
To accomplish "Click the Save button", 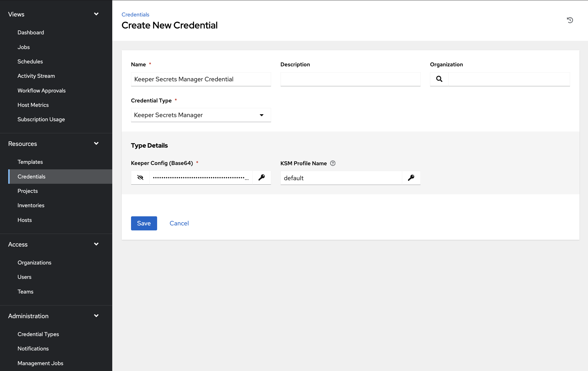I will [144, 223].
